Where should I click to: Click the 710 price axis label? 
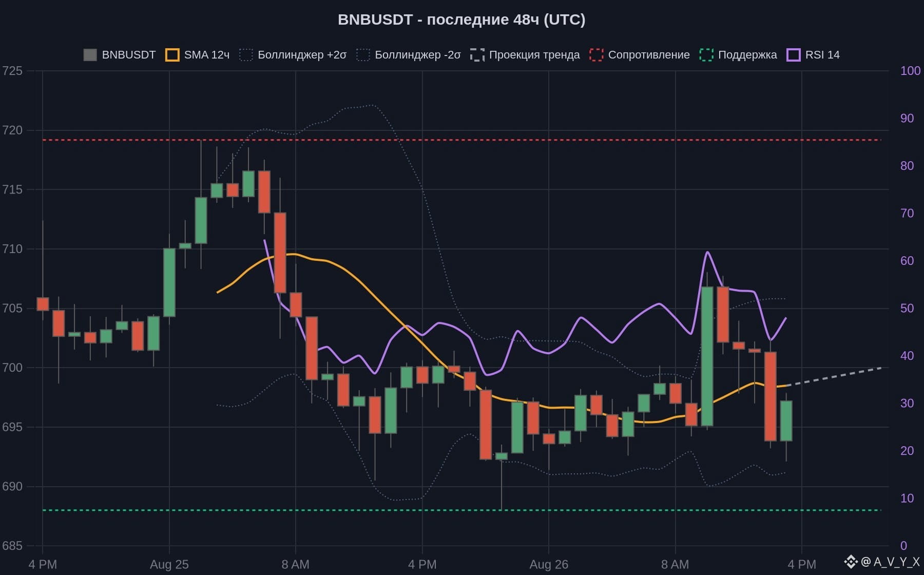click(x=12, y=249)
